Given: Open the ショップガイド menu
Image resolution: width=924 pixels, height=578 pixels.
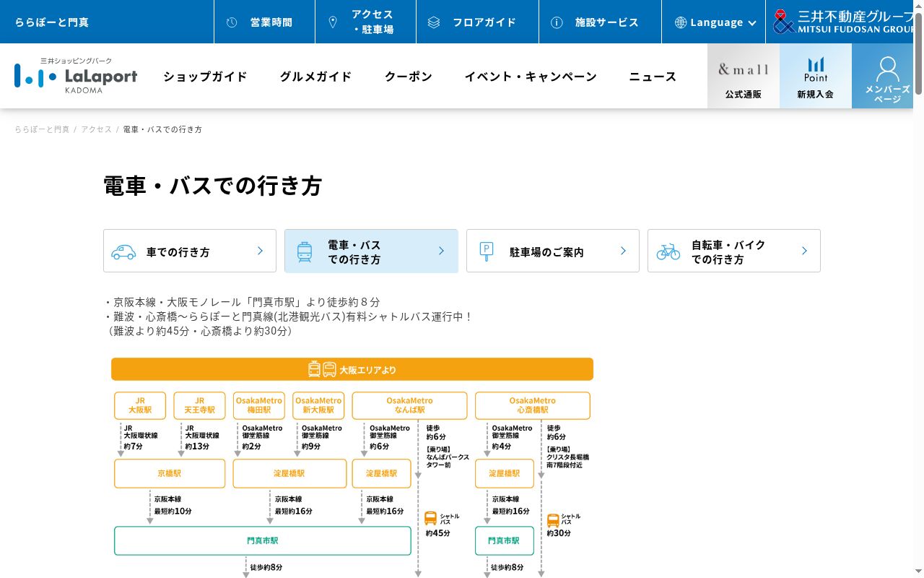Looking at the screenshot, I should click(x=205, y=77).
